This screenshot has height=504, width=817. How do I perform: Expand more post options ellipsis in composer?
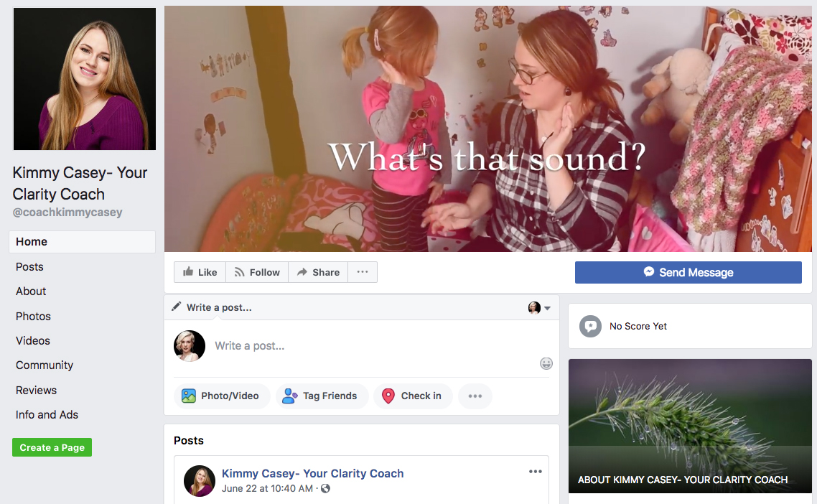coord(475,396)
